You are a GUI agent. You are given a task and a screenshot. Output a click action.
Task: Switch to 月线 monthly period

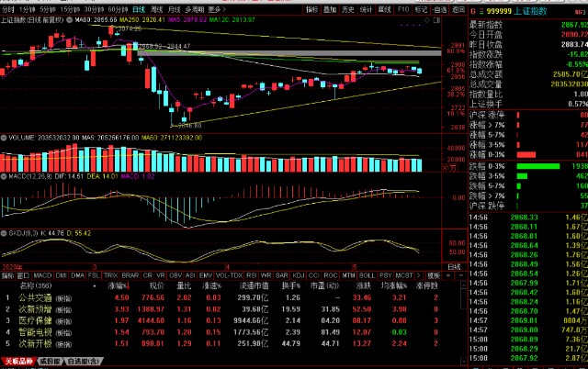pos(175,9)
